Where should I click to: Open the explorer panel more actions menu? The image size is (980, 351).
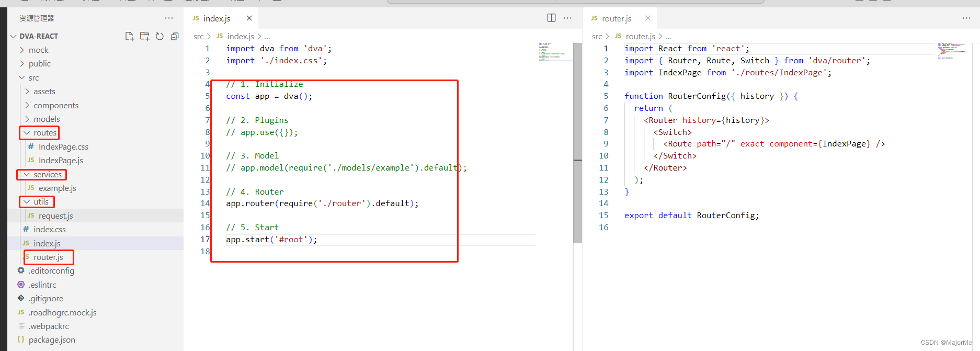click(169, 18)
